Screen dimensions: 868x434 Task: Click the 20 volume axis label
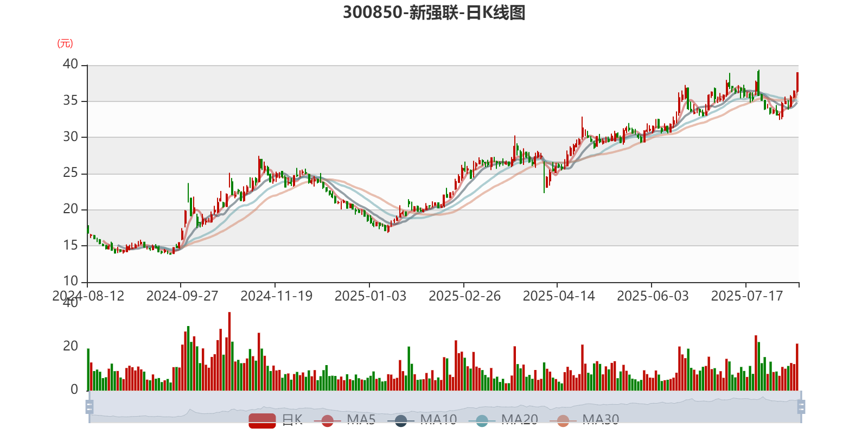point(71,346)
